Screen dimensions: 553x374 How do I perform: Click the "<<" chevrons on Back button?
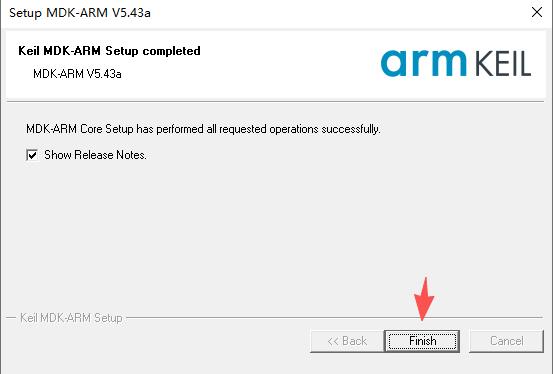pos(333,341)
